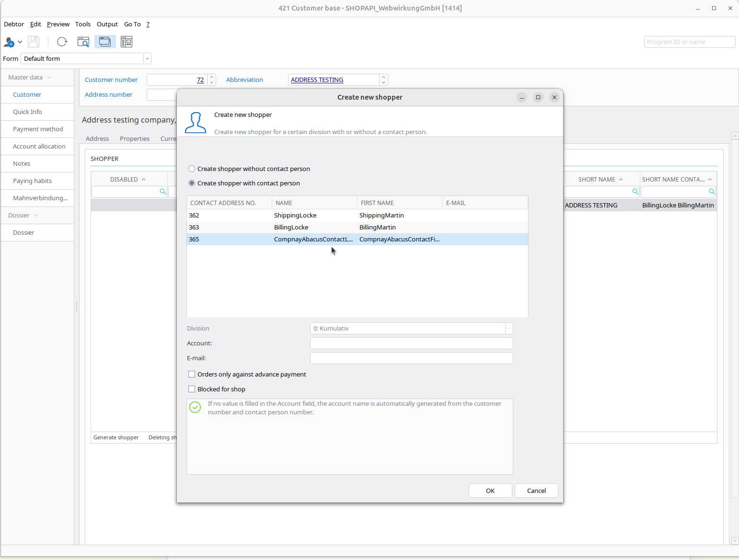
Task: Click the refresh icon in toolbar
Action: [x=62, y=42]
